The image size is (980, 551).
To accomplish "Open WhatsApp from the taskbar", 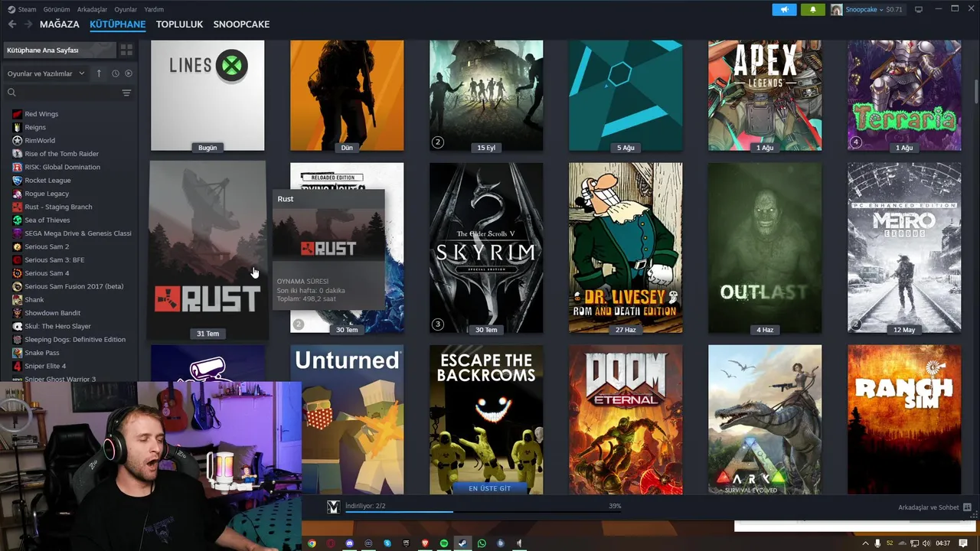I will (482, 543).
